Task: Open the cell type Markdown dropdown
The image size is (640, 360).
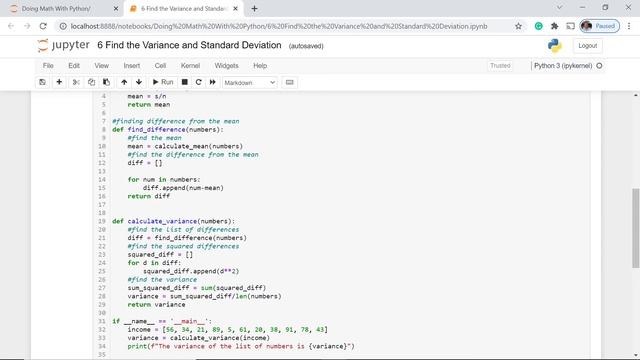Action: tap(249, 82)
